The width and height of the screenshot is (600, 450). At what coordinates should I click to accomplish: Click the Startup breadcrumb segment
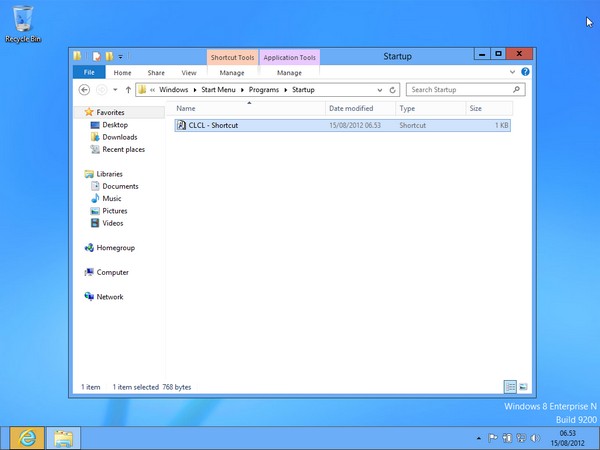tap(303, 90)
